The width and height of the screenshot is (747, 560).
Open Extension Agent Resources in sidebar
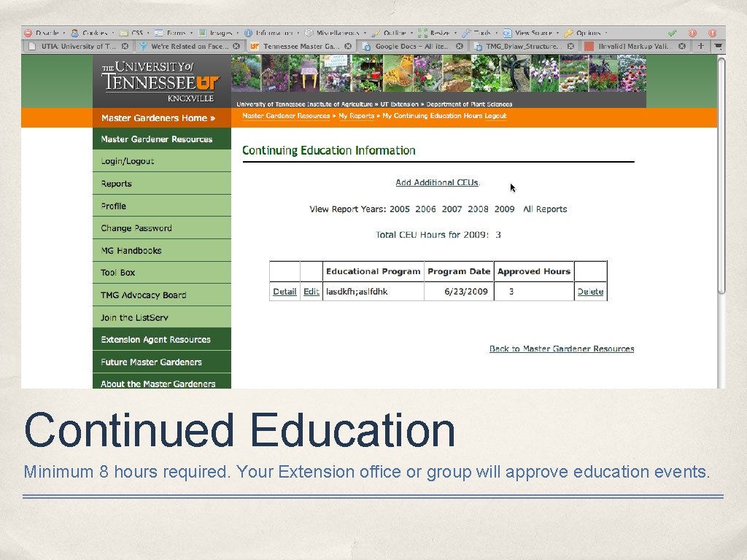[162, 340]
